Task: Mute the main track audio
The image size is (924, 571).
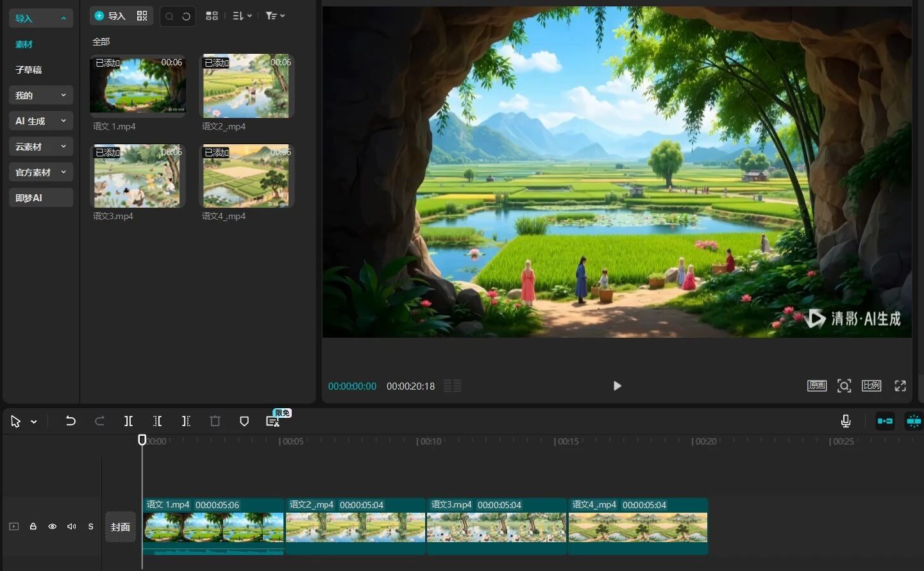Action: [72, 527]
